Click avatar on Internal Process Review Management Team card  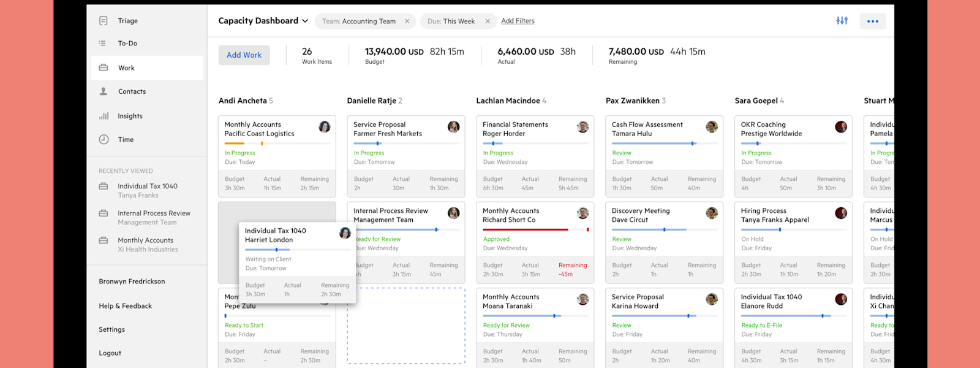coord(454,213)
